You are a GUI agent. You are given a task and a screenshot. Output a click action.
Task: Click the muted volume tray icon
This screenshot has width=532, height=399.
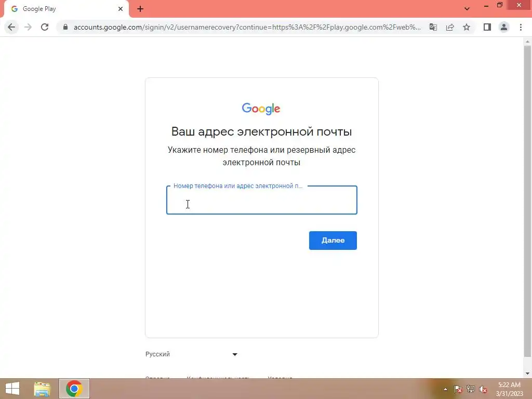pyautogui.click(x=483, y=389)
